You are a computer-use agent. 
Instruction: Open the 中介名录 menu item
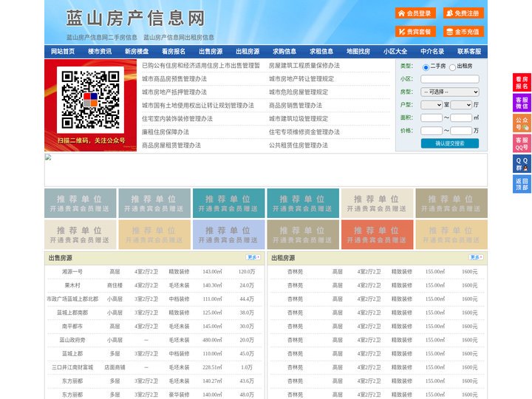432,52
